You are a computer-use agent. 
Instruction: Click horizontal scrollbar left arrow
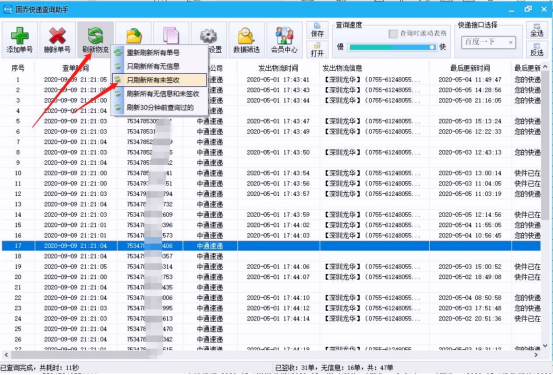(x=6, y=355)
